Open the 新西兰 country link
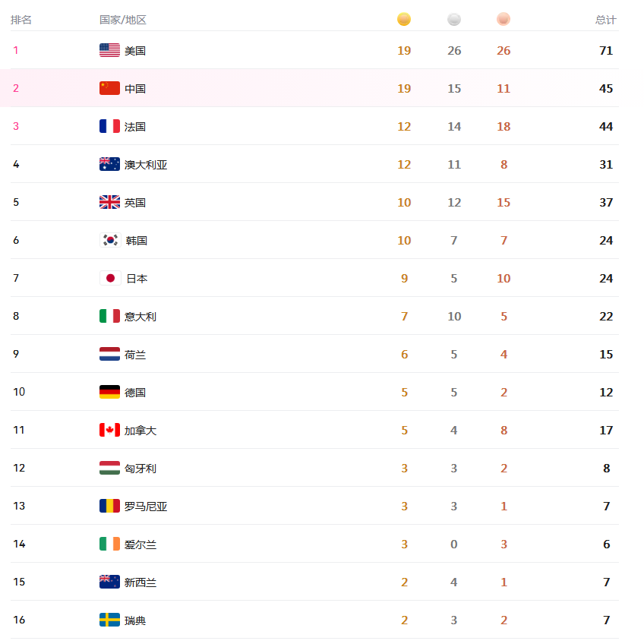Viewport: 644px width, 644px height. (140, 582)
